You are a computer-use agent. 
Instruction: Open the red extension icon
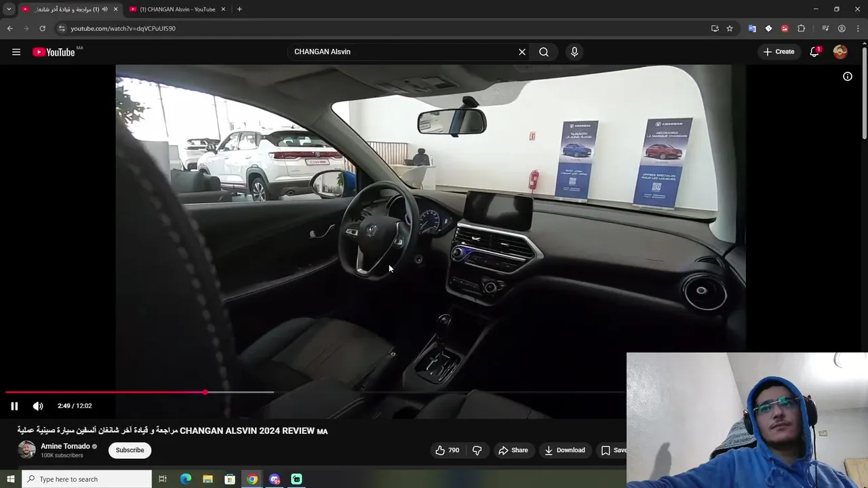pyautogui.click(x=785, y=28)
